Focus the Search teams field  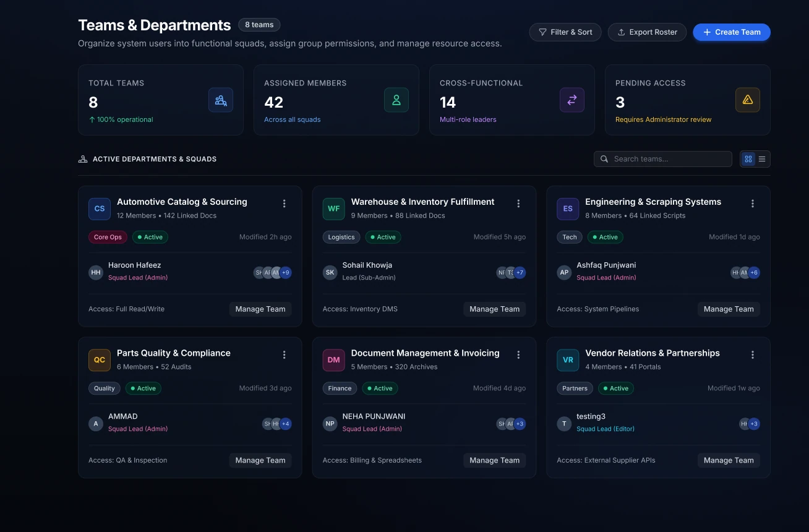pyautogui.click(x=663, y=159)
